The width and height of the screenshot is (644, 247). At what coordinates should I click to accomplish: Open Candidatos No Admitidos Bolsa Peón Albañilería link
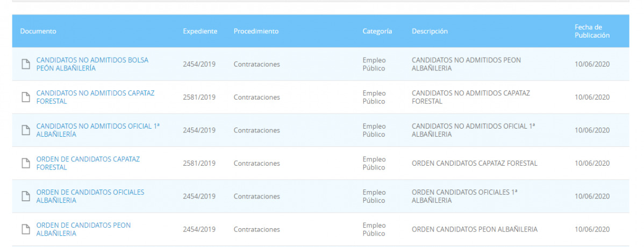92,64
